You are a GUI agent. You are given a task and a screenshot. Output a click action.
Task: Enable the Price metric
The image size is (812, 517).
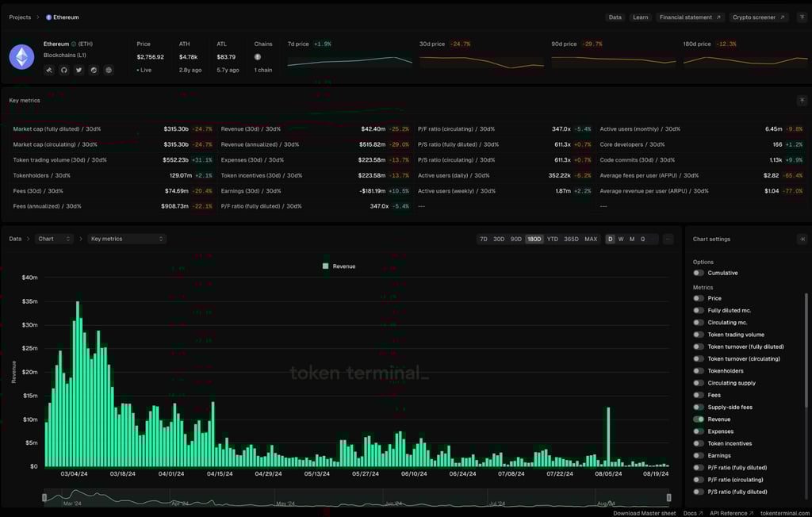tap(699, 298)
